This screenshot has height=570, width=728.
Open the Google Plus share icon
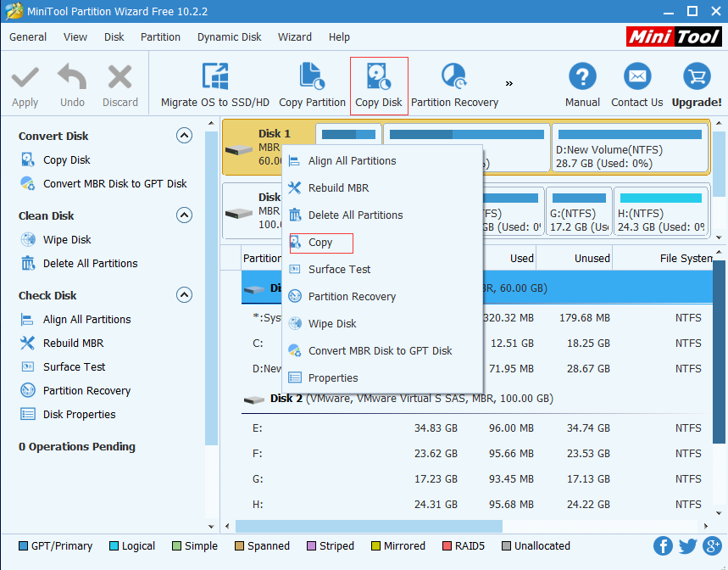(712, 546)
